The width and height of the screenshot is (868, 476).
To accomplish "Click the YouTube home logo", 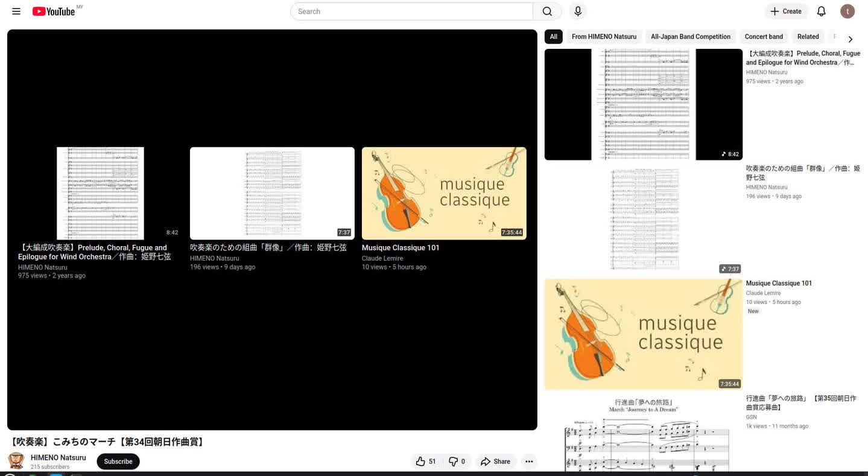I will tap(54, 11).
